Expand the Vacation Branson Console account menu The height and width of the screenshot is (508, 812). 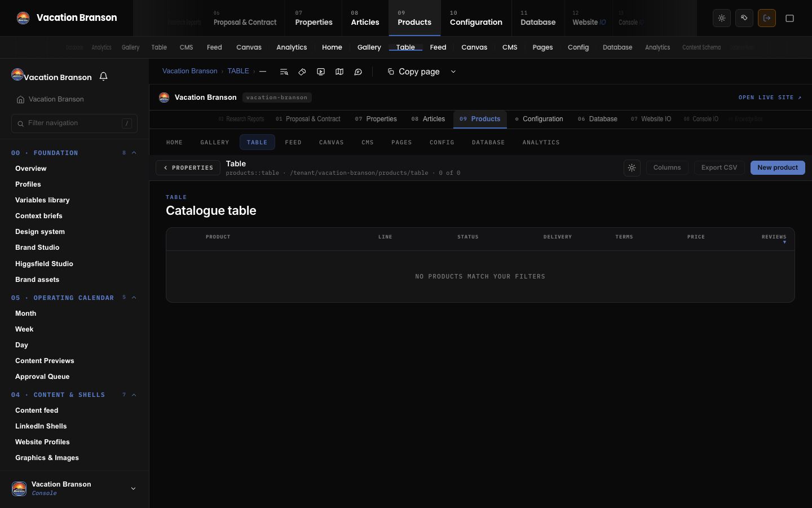pos(134,489)
